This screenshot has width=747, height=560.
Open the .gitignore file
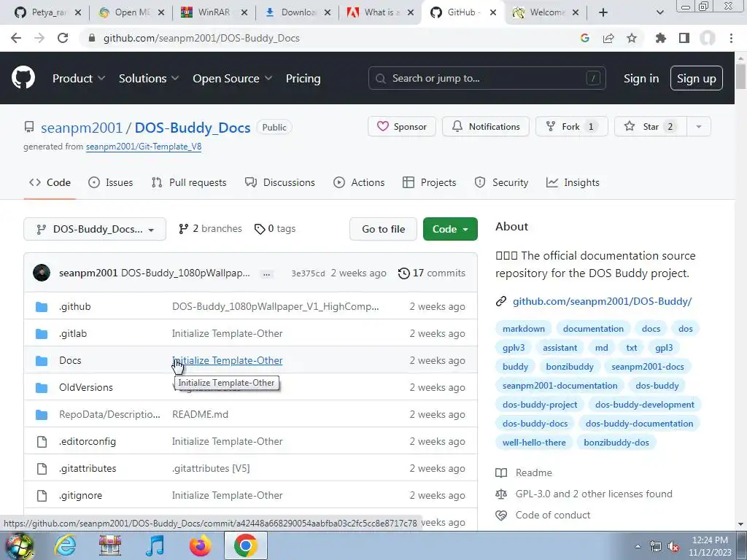click(x=80, y=495)
